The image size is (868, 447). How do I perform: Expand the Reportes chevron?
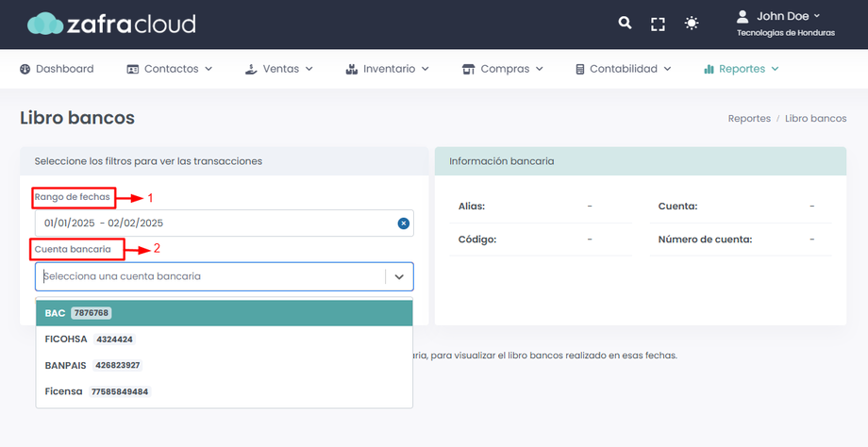click(x=775, y=69)
